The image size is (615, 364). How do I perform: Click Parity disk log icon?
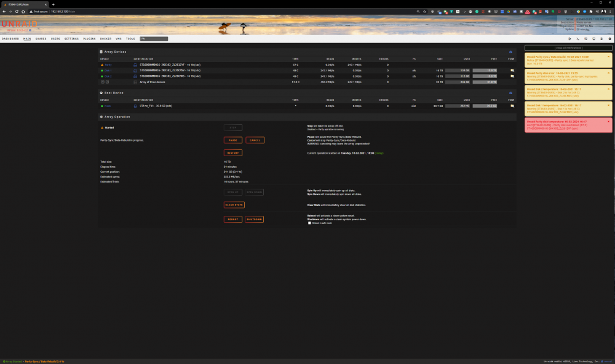[135, 65]
